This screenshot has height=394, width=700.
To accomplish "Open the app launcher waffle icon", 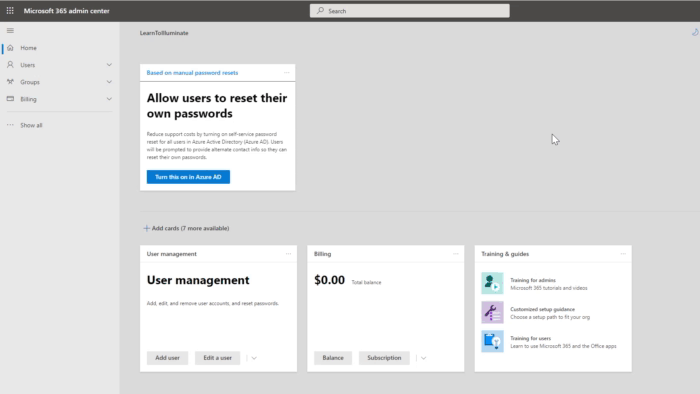I will click(x=10, y=11).
